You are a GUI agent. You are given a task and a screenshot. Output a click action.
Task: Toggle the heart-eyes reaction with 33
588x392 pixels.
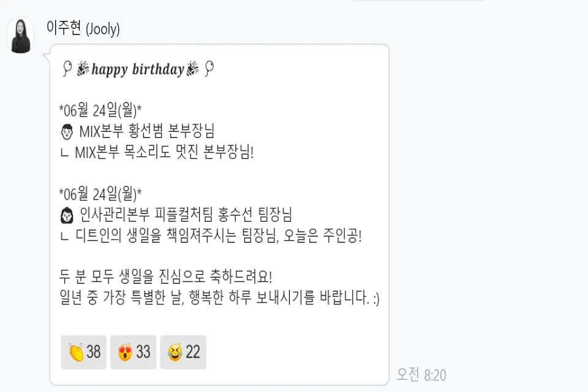point(133,352)
